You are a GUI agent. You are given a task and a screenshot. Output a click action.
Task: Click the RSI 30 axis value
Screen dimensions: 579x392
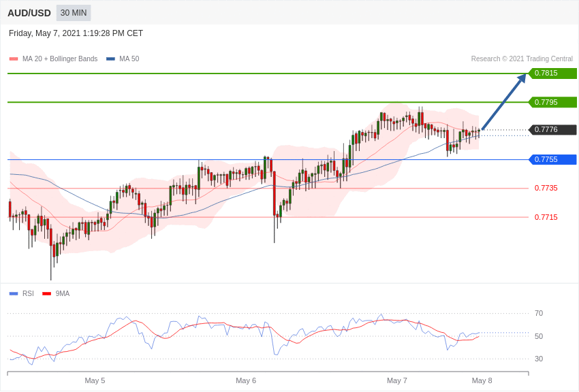539,359
